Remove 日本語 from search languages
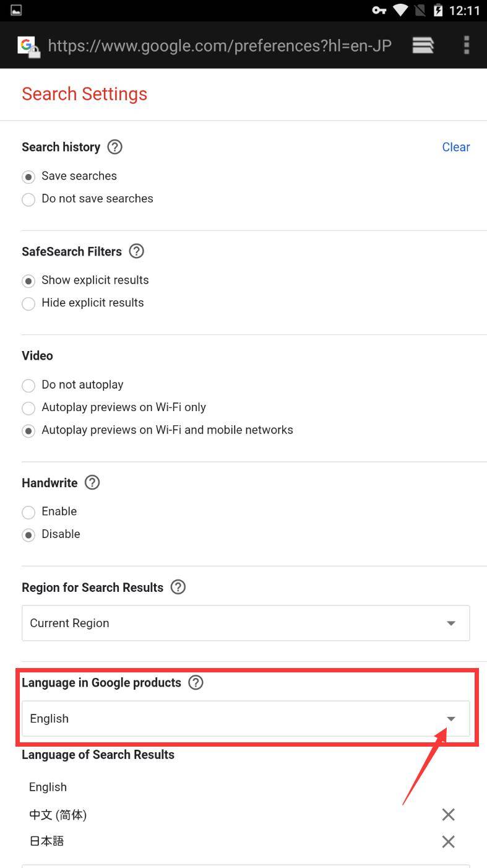Image resolution: width=487 pixels, height=868 pixels. point(448,841)
